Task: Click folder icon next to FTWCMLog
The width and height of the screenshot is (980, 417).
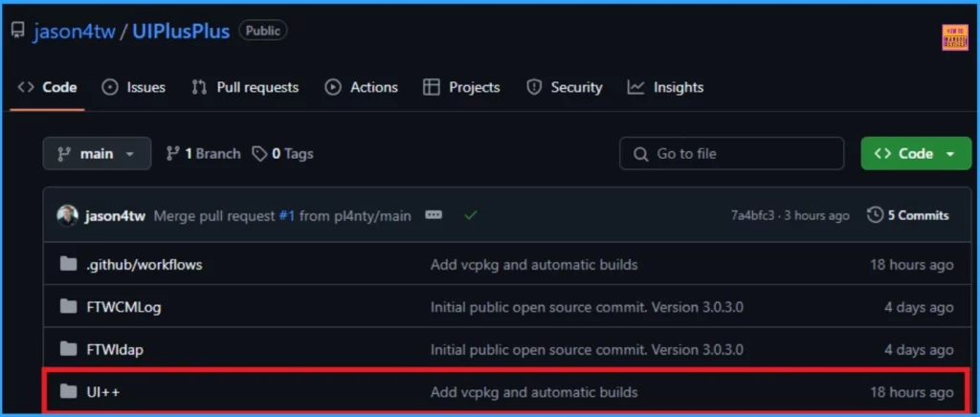Action: coord(68,307)
